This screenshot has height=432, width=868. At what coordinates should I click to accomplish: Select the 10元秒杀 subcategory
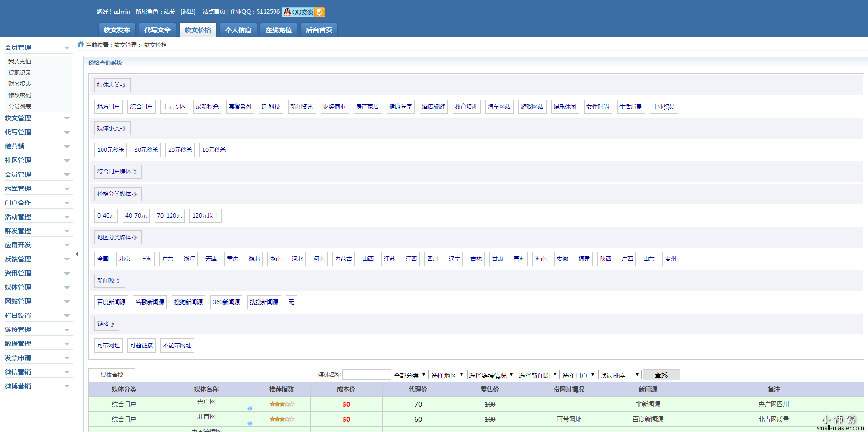[214, 150]
